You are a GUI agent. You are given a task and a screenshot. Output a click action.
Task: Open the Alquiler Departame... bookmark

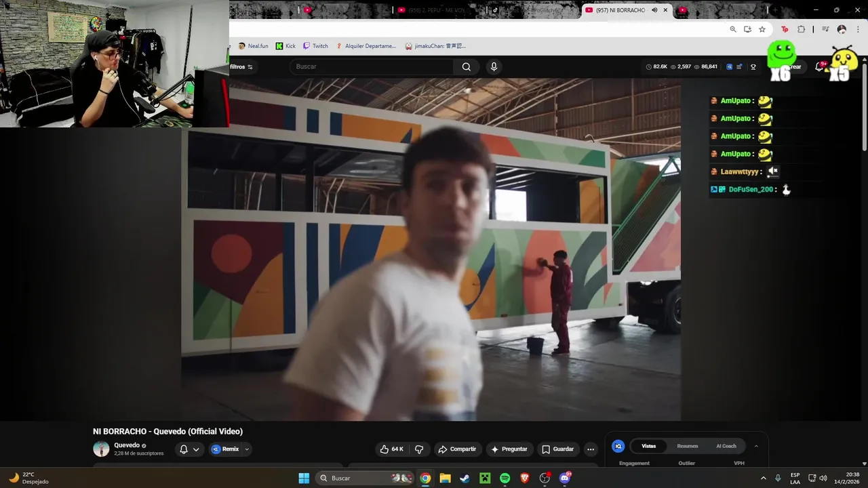pyautogui.click(x=366, y=46)
